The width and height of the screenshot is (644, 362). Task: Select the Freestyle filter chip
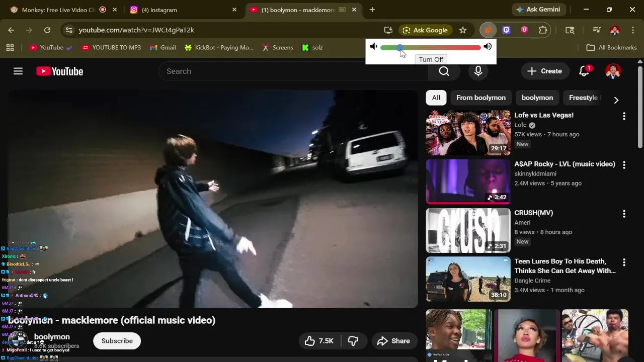583,98
